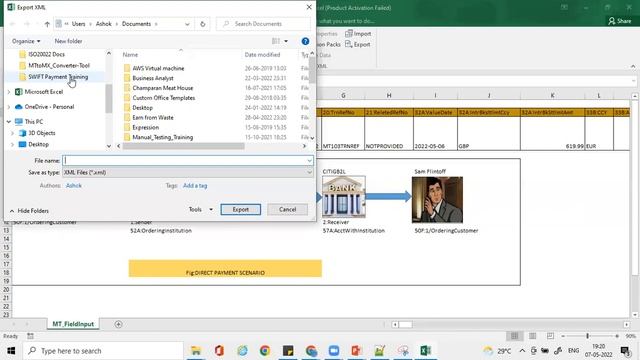This screenshot has width=640, height=360.
Task: Hide Folders in the dialog
Action: pos(29,211)
